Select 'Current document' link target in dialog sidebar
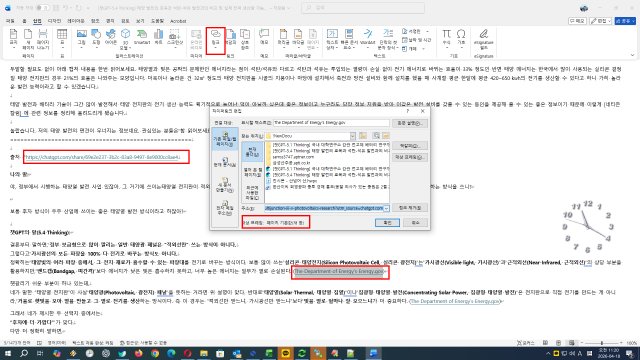This screenshot has height=360, width=640. point(225,162)
